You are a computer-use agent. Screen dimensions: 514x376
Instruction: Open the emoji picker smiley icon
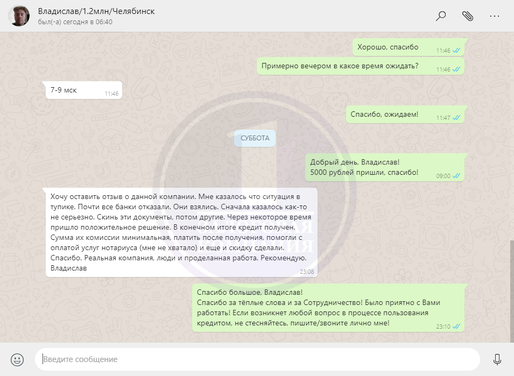click(x=17, y=359)
